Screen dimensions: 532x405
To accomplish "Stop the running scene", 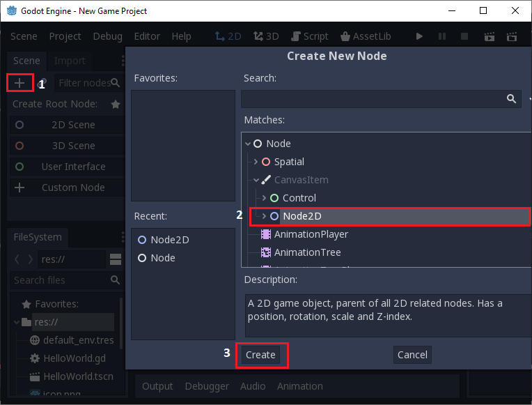I will click(x=464, y=36).
